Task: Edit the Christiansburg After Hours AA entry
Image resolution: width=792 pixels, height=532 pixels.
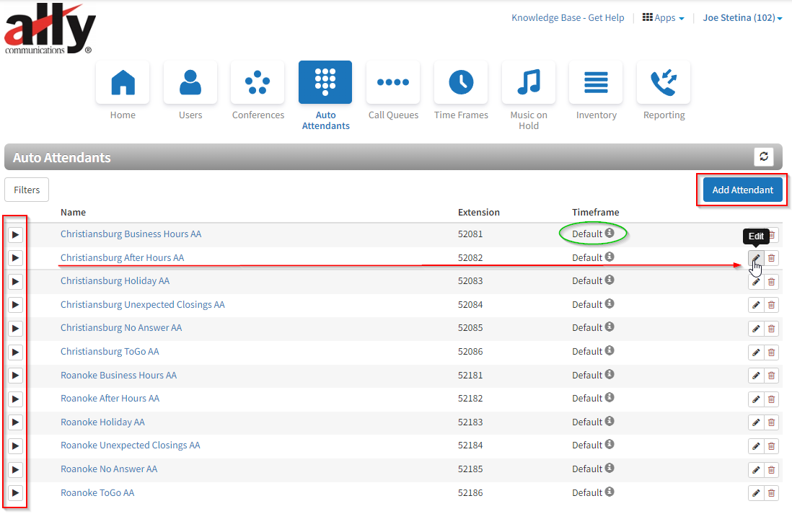Action: (755, 258)
